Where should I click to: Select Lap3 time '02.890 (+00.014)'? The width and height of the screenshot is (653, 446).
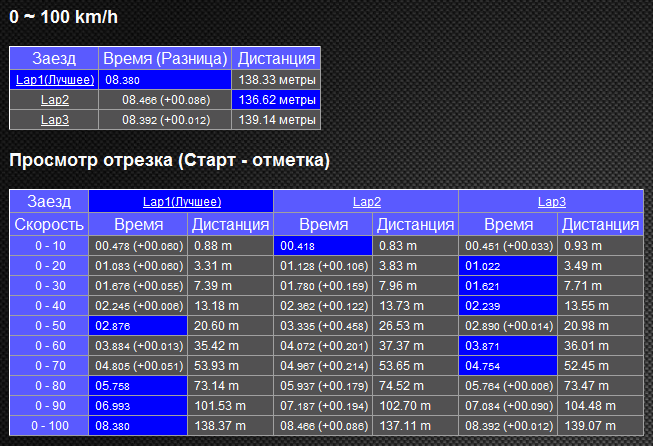coord(508,326)
